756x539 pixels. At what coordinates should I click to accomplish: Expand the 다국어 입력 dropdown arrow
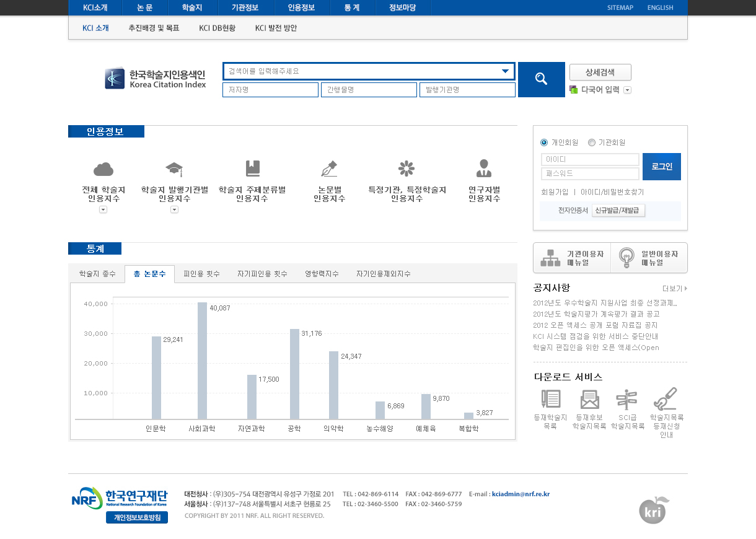pyautogui.click(x=628, y=90)
